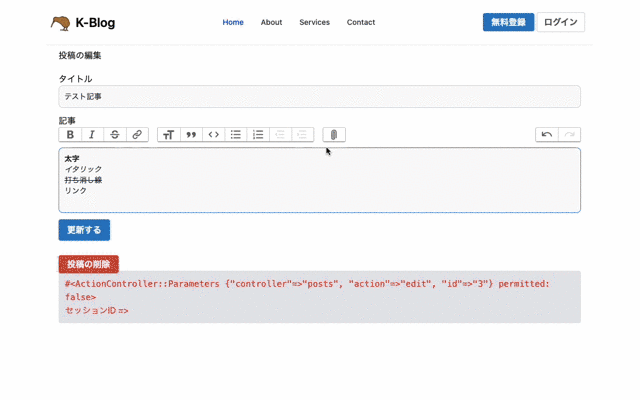The width and height of the screenshot is (640, 400).
Task: Click the kiwi bird logo
Action: [x=60, y=23]
